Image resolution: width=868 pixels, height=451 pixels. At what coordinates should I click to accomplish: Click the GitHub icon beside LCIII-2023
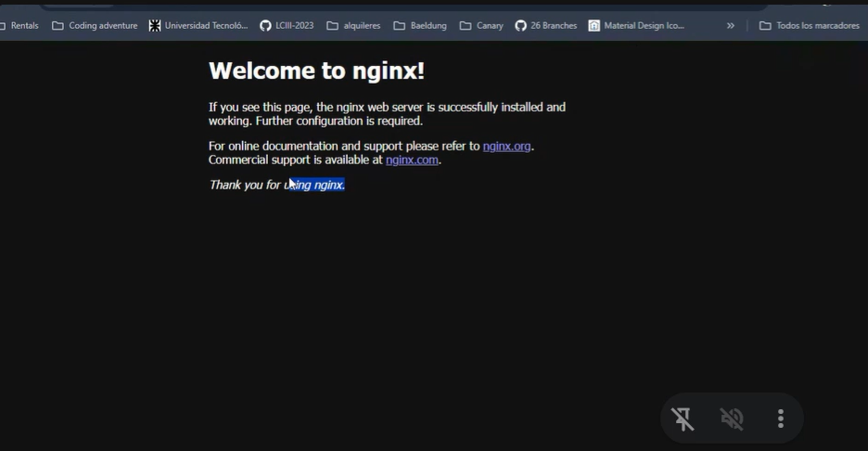[x=266, y=25]
